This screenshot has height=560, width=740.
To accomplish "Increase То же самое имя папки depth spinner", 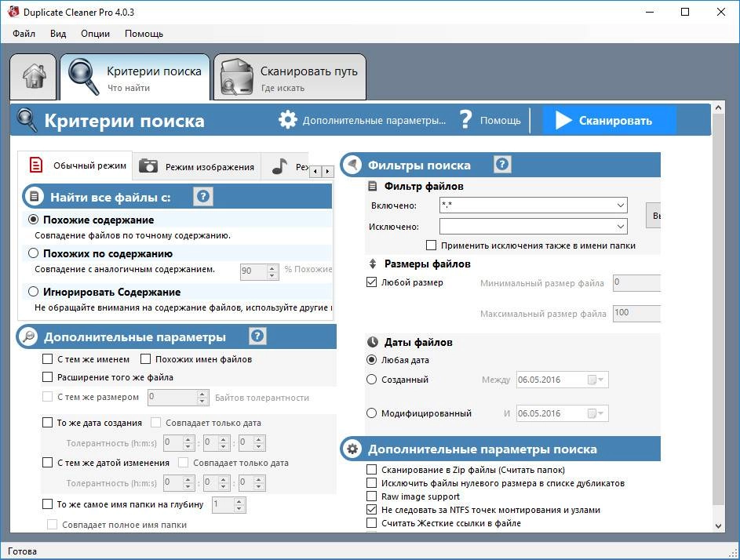I will [239, 501].
